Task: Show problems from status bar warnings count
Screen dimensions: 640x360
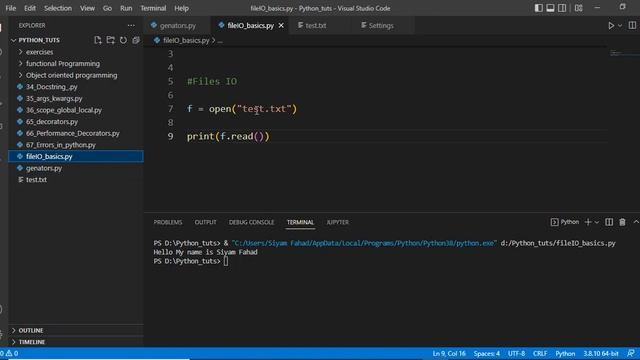Action: pyautogui.click(x=9, y=353)
